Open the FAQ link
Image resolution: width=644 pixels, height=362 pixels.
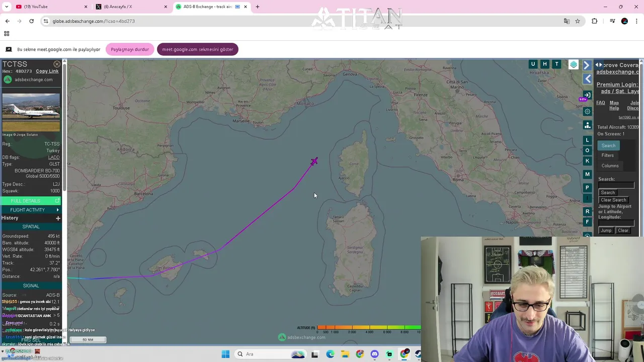601,103
